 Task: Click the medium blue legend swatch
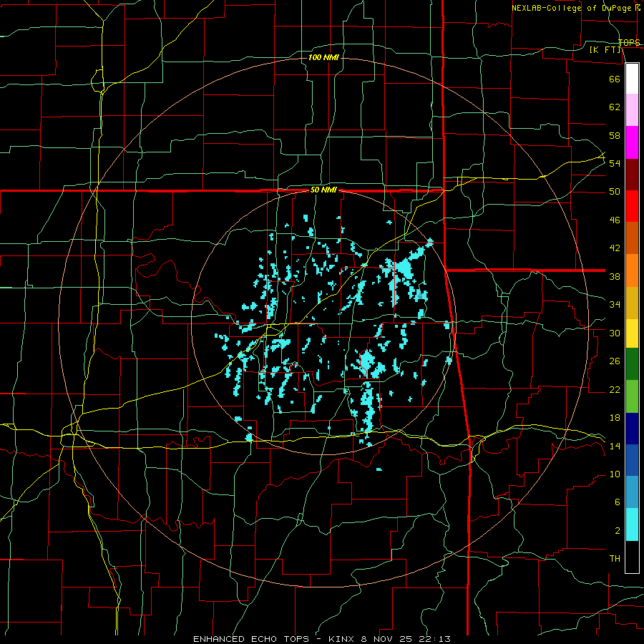point(632,460)
